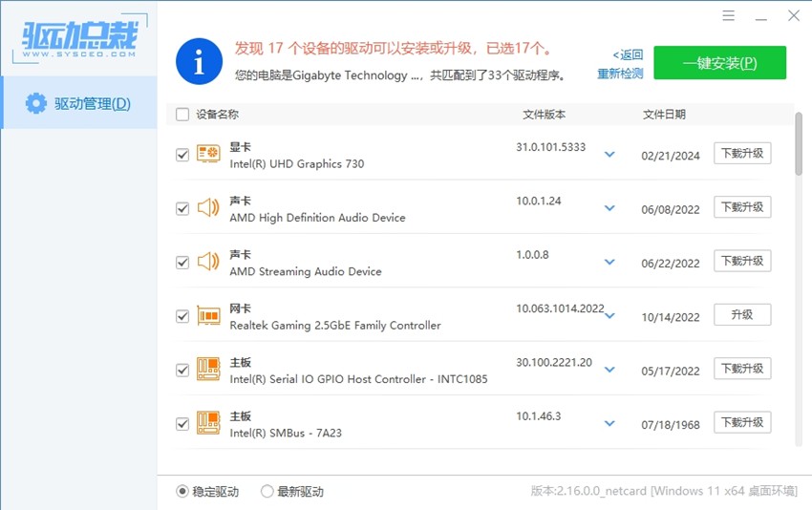Click the Realtek Gaming 2.5GbE Family Controller name
Screen dimensions: 812x510
click(x=335, y=326)
